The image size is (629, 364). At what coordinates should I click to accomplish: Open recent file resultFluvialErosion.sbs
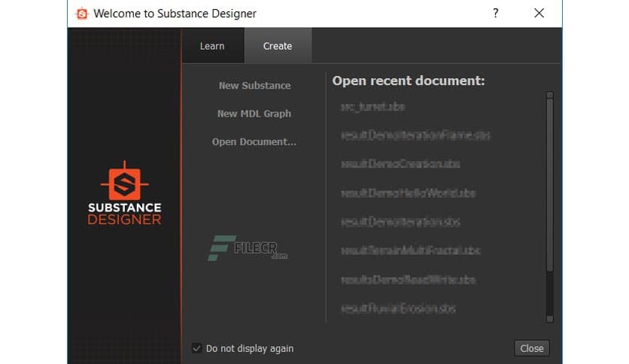[398, 308]
